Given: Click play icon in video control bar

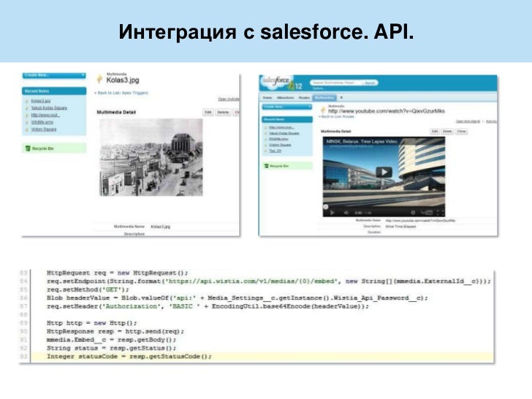Looking at the screenshot, I should click(x=332, y=213).
